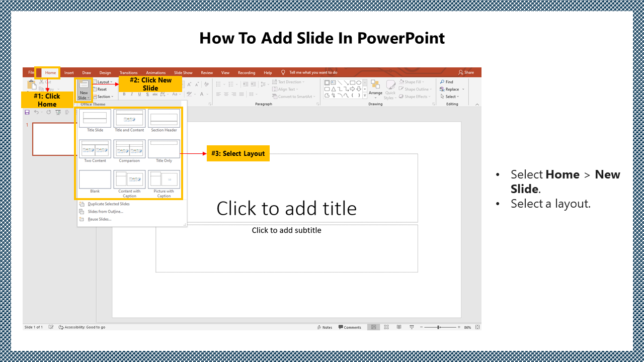Toggle the Comments pane in status bar
Image resolution: width=644 pixels, height=362 pixels.
click(x=350, y=327)
